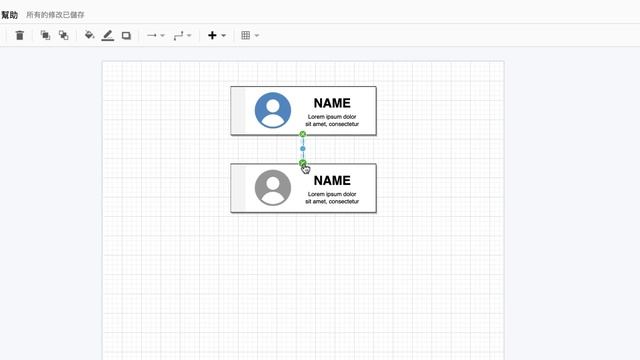The height and width of the screenshot is (360, 640).
Task: Expand the insert plus dropdown arrow
Action: [x=223, y=36]
